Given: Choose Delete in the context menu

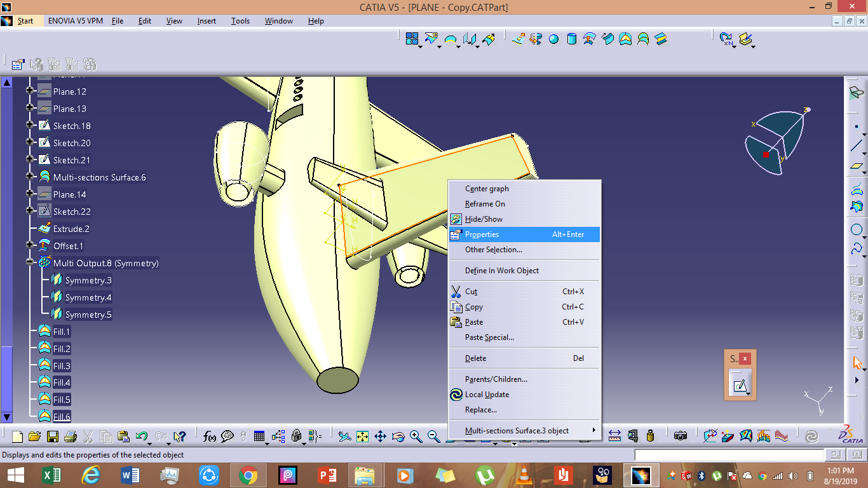Looking at the screenshot, I should pyautogui.click(x=524, y=358).
